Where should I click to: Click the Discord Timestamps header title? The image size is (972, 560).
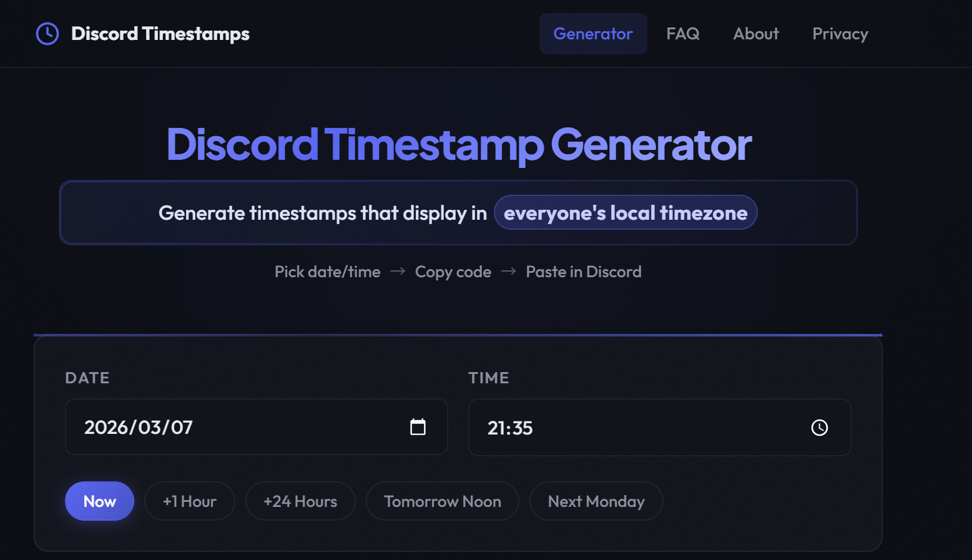click(x=160, y=34)
